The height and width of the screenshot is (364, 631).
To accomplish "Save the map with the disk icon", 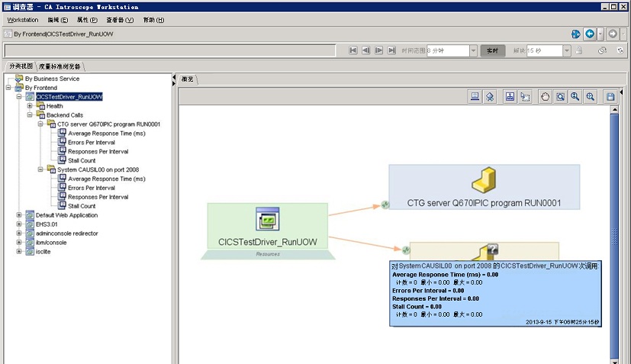I will 610,97.
